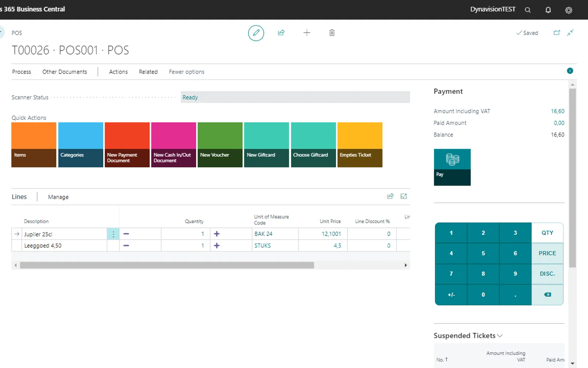Open the Manage menu in Lines
Image resolution: width=588 pixels, height=368 pixels.
pyautogui.click(x=58, y=197)
